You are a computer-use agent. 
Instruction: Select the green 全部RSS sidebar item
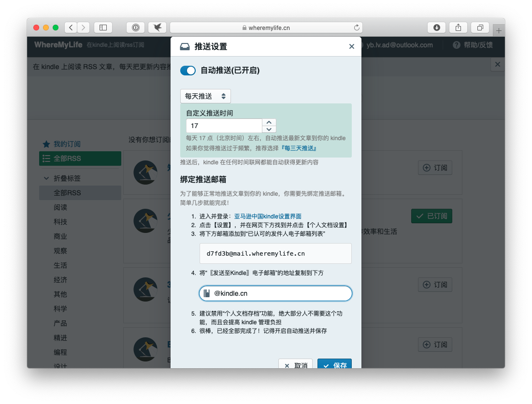[x=80, y=159]
